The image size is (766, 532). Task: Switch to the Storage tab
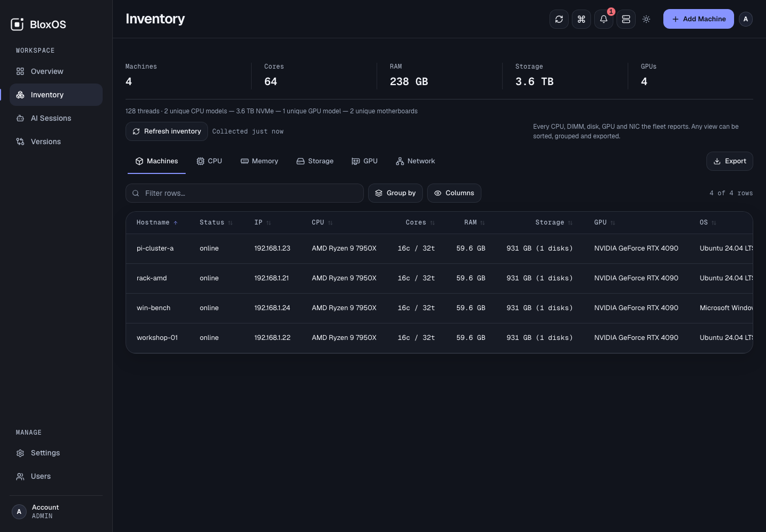click(x=315, y=161)
